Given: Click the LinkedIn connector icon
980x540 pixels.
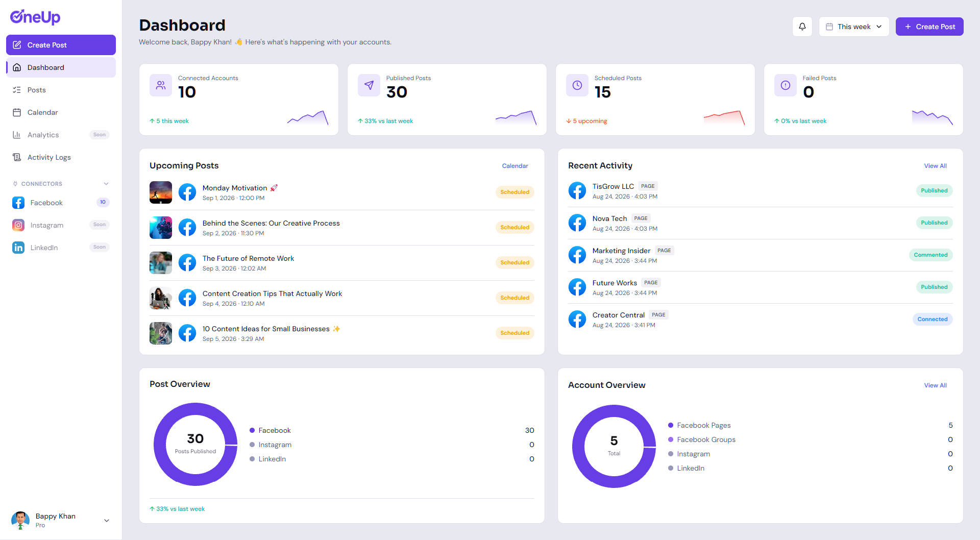Looking at the screenshot, I should [x=18, y=248].
